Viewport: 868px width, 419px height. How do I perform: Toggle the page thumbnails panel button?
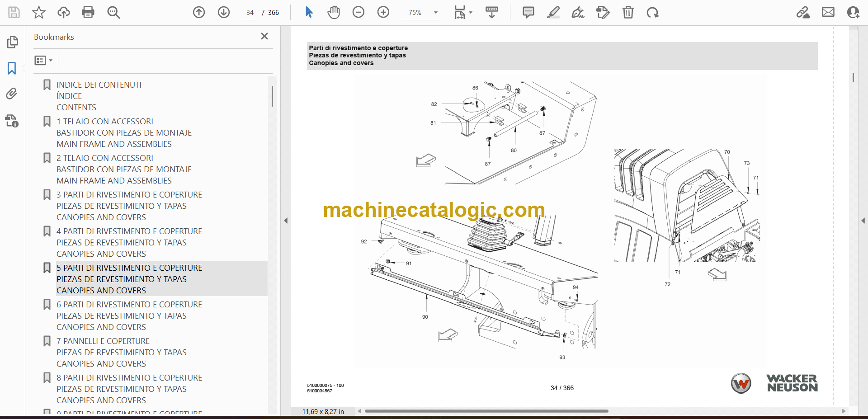pyautogui.click(x=12, y=42)
